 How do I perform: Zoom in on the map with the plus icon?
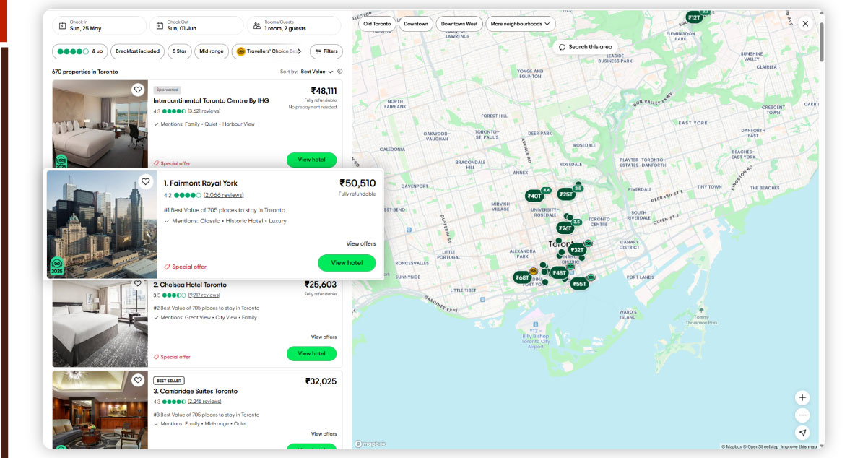point(802,397)
